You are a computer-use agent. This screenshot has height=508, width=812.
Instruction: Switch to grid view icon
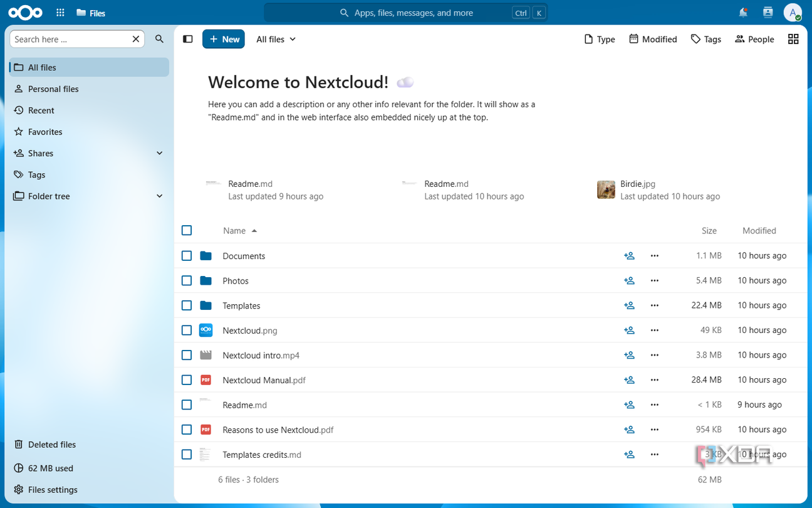(x=793, y=39)
